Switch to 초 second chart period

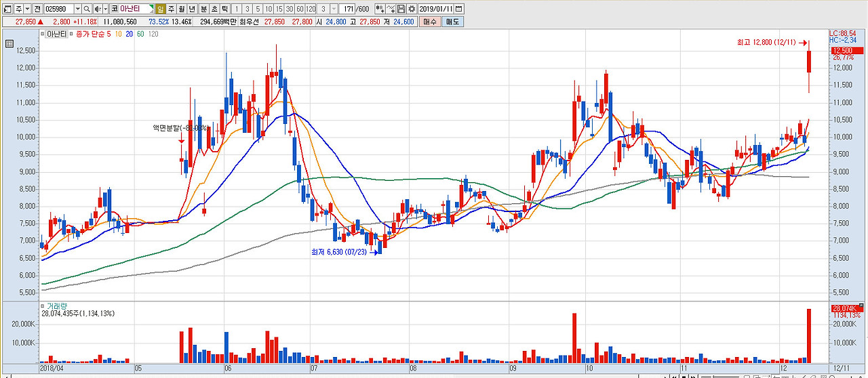214,9
